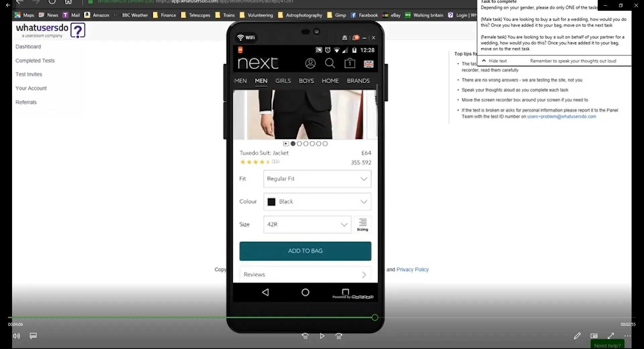Screen dimensions: 644x349
Task: Click the emulator lock icon beside WiFi bar
Action: 344,38
